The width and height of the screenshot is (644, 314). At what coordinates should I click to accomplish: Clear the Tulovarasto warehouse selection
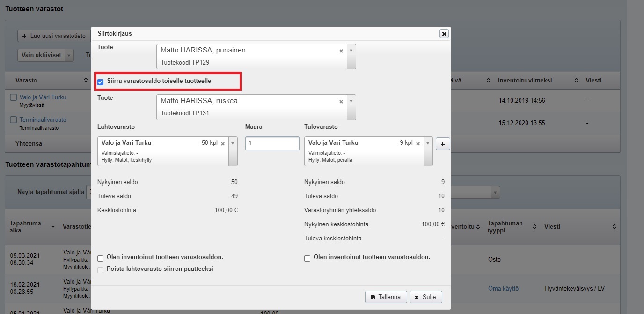(x=418, y=143)
